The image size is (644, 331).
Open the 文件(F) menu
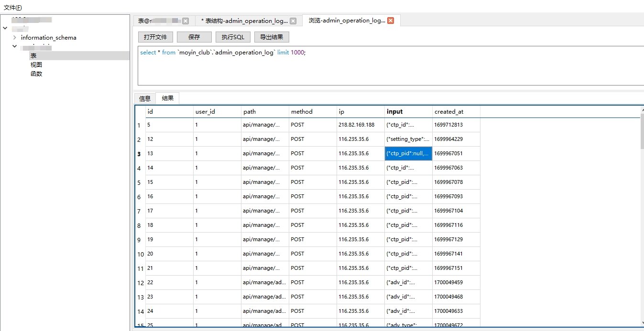click(x=13, y=8)
